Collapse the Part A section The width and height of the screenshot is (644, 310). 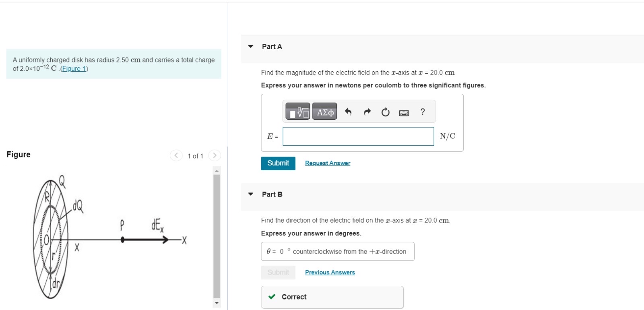coord(250,47)
